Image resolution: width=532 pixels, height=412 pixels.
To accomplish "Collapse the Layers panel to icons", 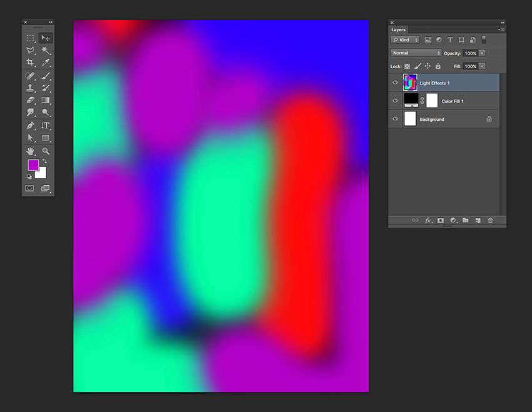I will point(503,23).
